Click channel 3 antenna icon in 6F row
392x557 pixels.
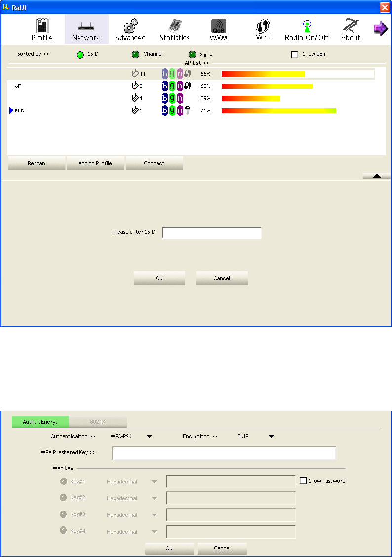point(135,86)
